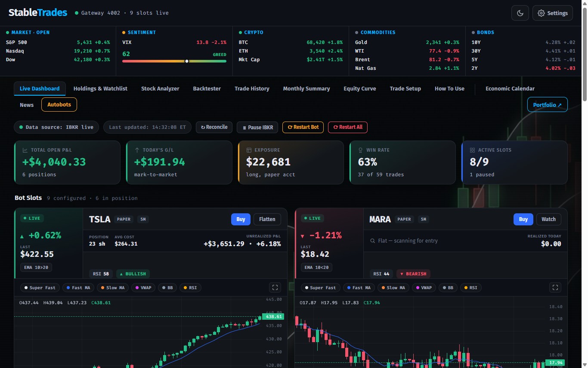Open Settings from the header

click(553, 13)
